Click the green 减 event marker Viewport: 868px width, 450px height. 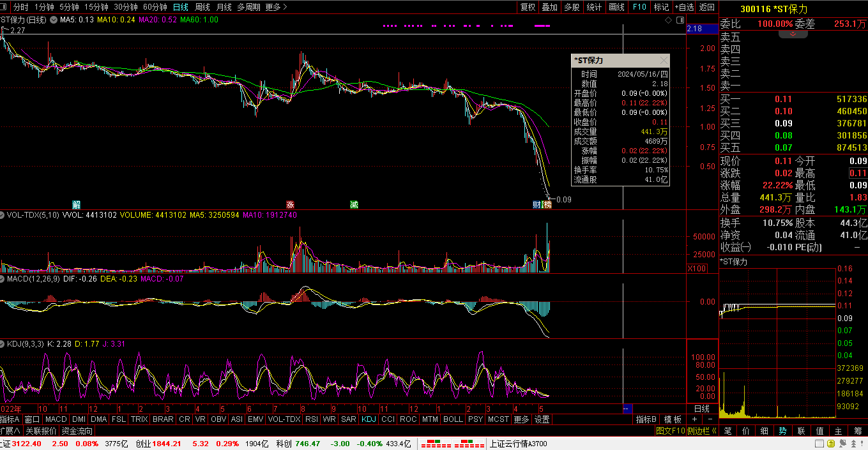[354, 205]
